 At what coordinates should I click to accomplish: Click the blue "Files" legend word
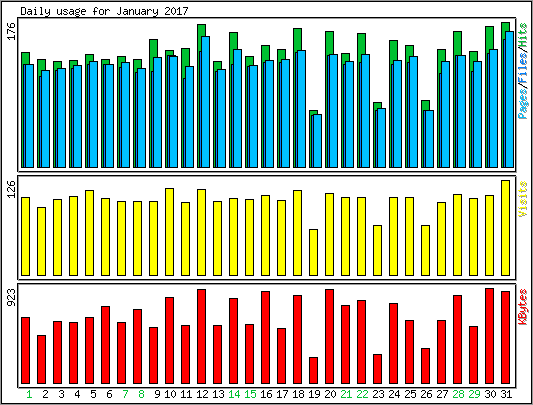[x=522, y=69]
